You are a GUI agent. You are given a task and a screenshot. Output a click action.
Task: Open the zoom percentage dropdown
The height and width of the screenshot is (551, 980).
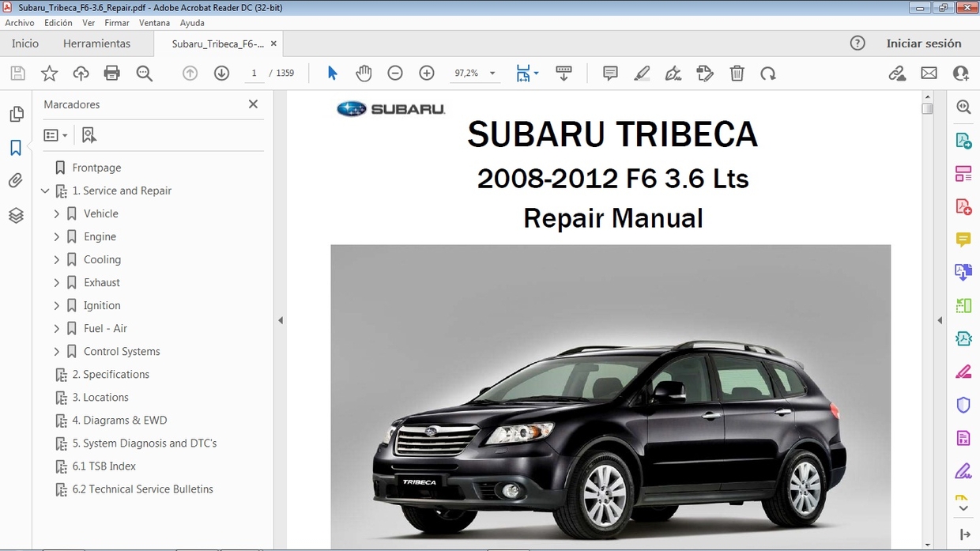click(491, 73)
